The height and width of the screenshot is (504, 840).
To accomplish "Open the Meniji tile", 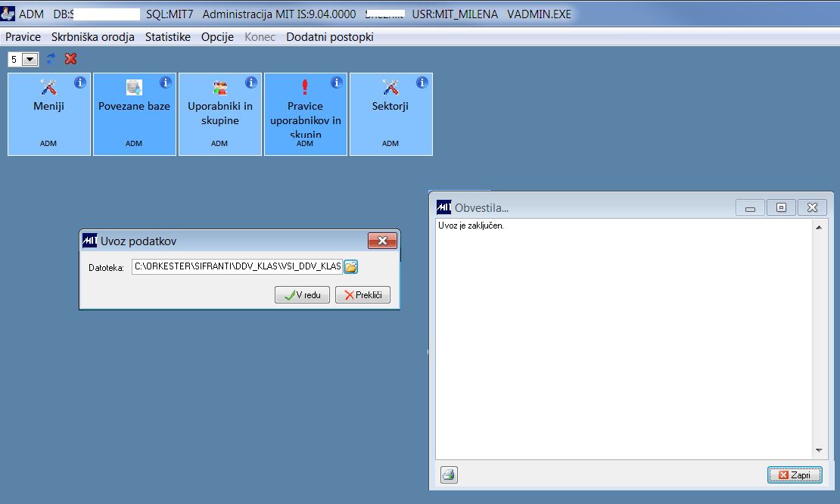I will click(x=48, y=114).
